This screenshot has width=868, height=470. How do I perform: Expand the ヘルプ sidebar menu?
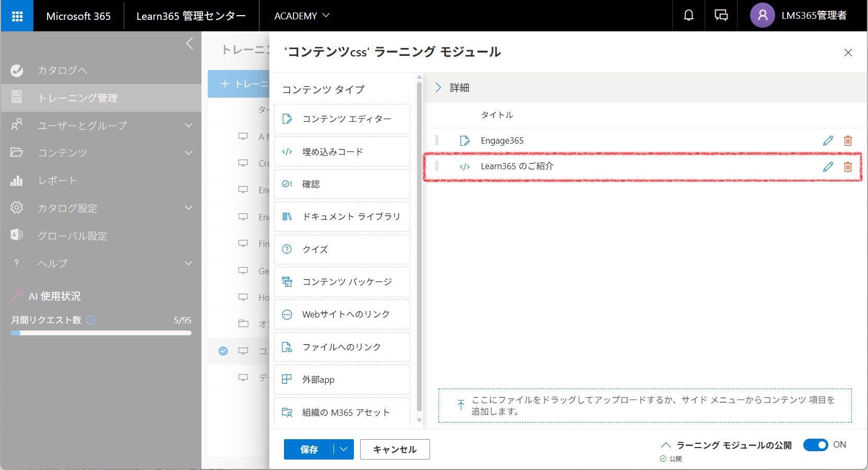click(x=188, y=263)
